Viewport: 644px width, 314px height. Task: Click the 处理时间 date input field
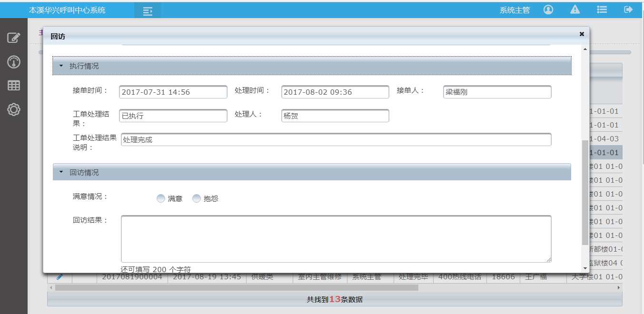pyautogui.click(x=335, y=92)
